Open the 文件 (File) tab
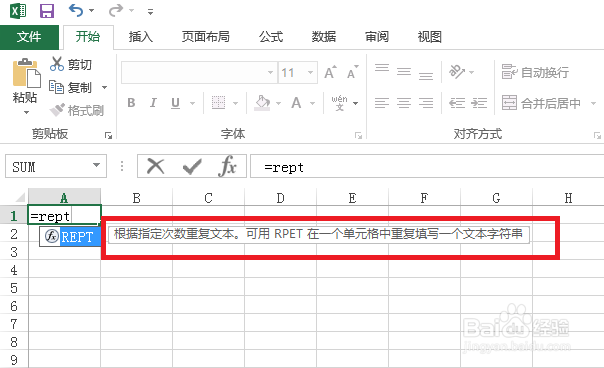The image size is (604, 368). 29,37
